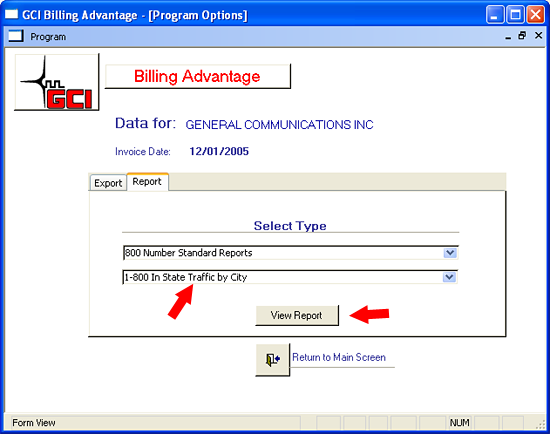Click Return to Main Screen link
The width and height of the screenshot is (550, 434).
point(339,357)
